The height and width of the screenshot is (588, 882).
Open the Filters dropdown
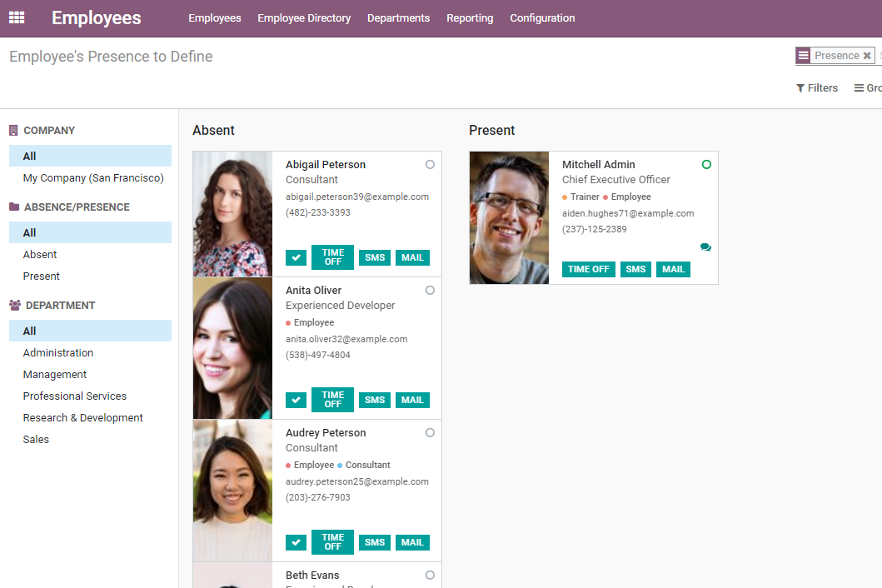click(817, 87)
